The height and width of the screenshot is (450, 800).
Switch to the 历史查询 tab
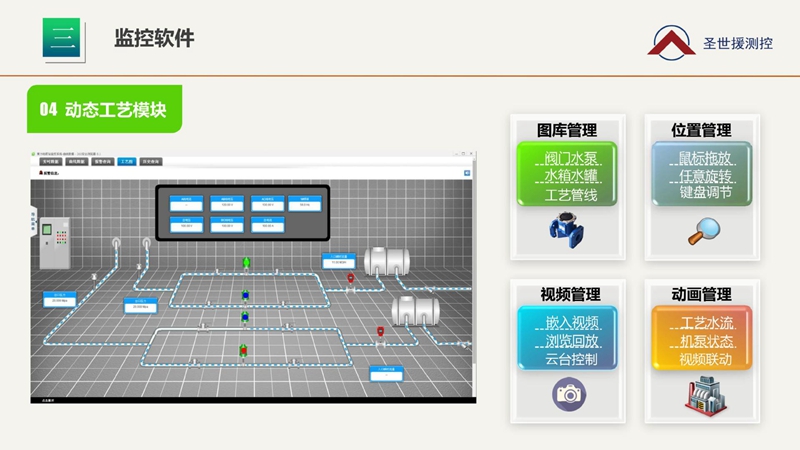tap(151, 161)
